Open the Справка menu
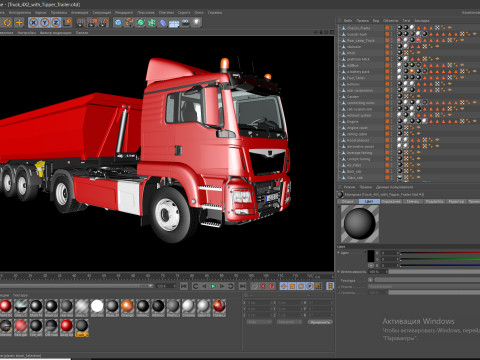Image resolution: width=480 pixels, height=360 pixels. click(x=215, y=12)
